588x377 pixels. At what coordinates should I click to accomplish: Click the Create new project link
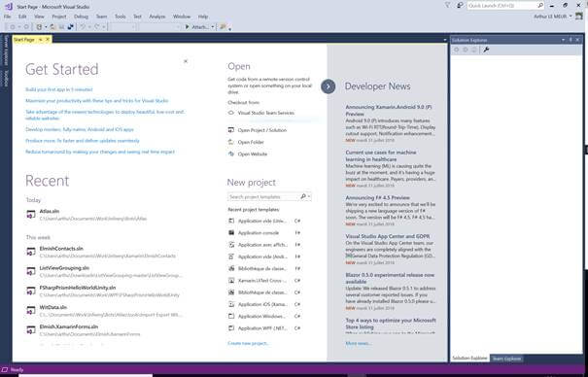(x=248, y=343)
